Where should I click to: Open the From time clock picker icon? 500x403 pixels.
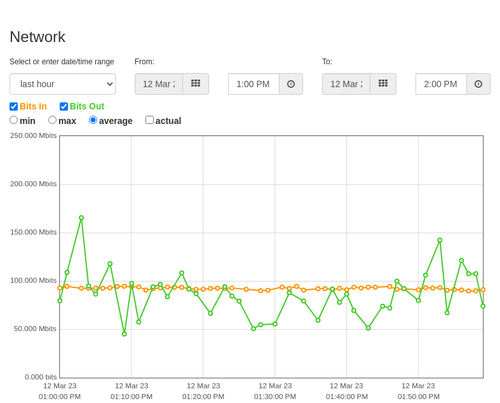(x=291, y=84)
